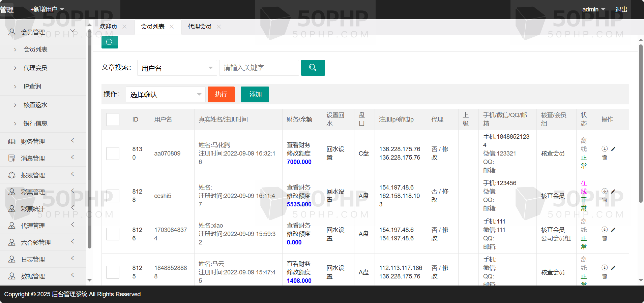Click the trash icon for user ID 8126

point(605,238)
